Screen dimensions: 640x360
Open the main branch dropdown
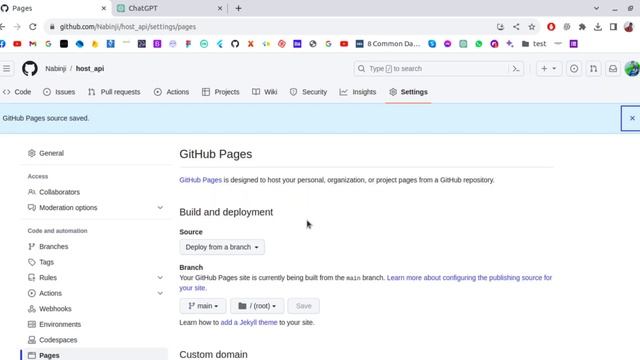coord(203,306)
